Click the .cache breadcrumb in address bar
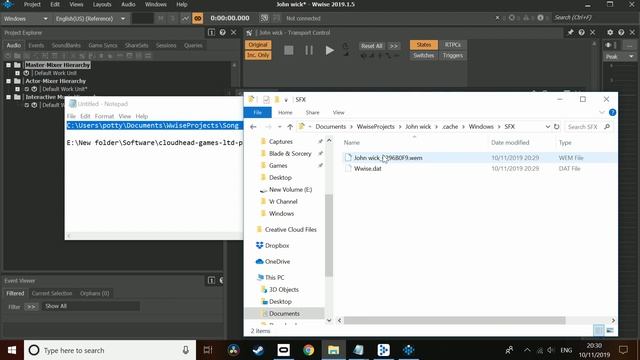 tap(450, 127)
